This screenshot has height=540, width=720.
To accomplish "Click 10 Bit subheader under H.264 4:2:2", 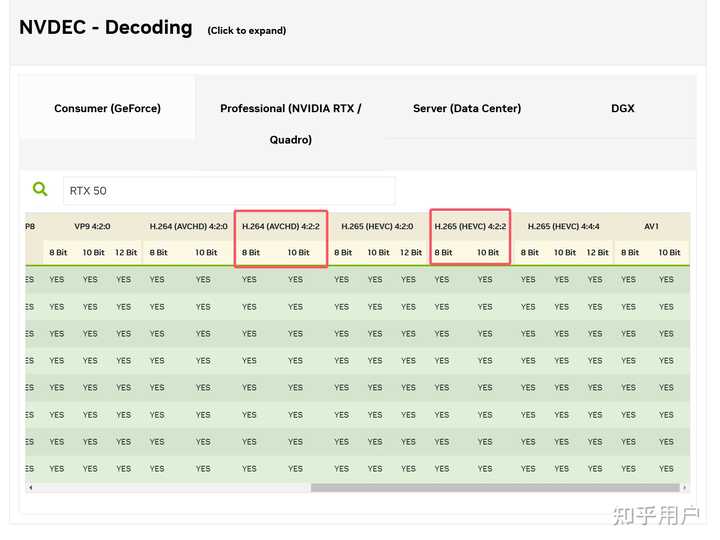I will 298,253.
